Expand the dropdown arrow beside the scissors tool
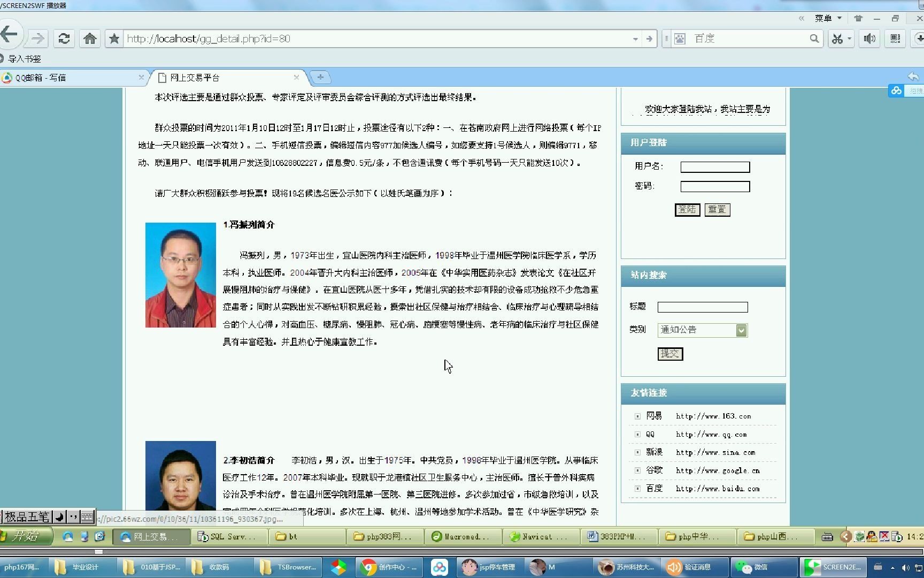This screenshot has width=924, height=578. (849, 39)
